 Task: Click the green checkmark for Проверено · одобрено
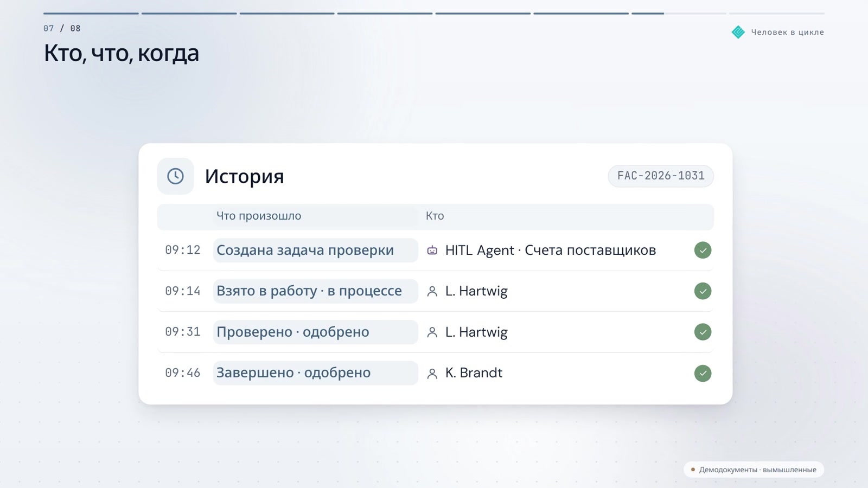click(x=703, y=332)
